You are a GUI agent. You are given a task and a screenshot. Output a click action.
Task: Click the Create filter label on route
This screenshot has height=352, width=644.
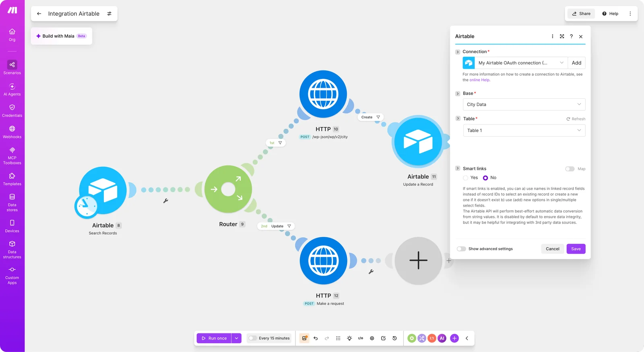pyautogui.click(x=371, y=117)
